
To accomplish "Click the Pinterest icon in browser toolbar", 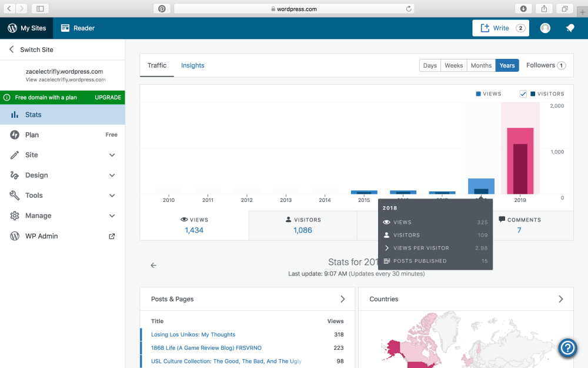I will point(162,9).
